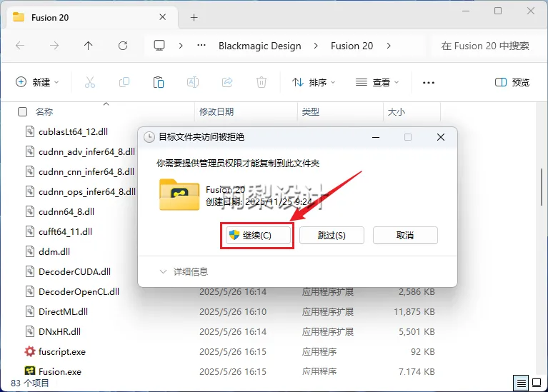Viewport: 548px width, 392px height.
Task: Click the 11,875 KB size cell
Action: [414, 311]
